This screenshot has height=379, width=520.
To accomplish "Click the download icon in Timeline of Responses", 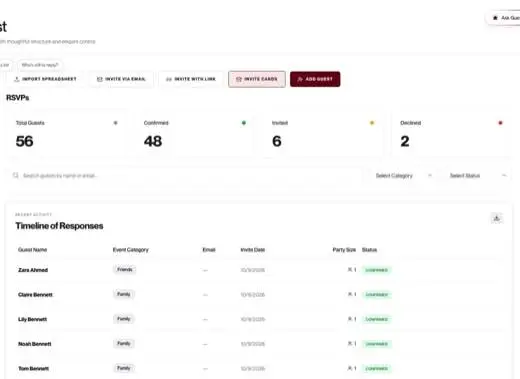I will tap(497, 218).
